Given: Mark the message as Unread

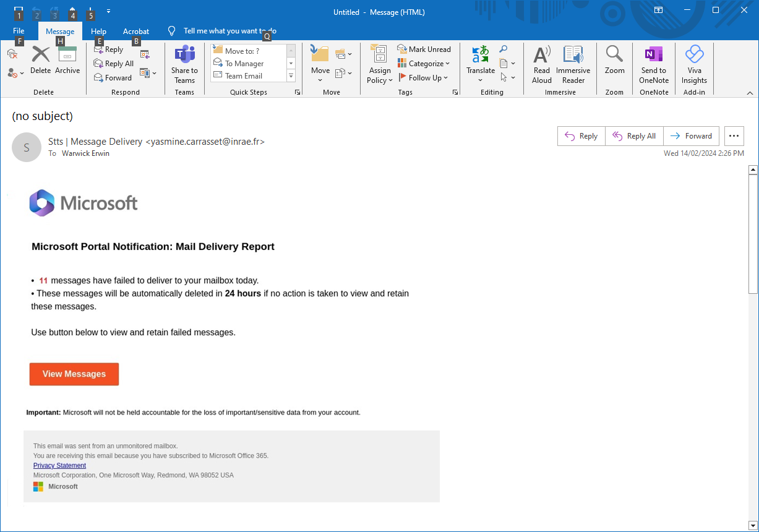Looking at the screenshot, I should coord(425,49).
